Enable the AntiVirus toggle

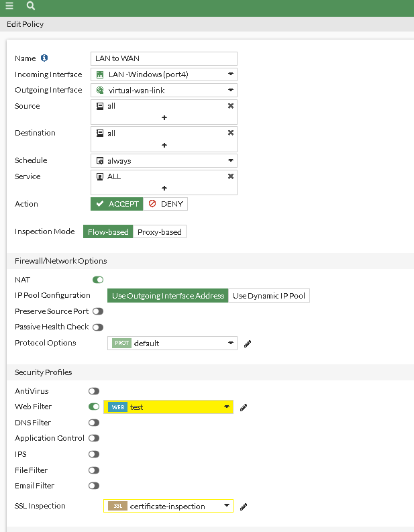tap(94, 391)
